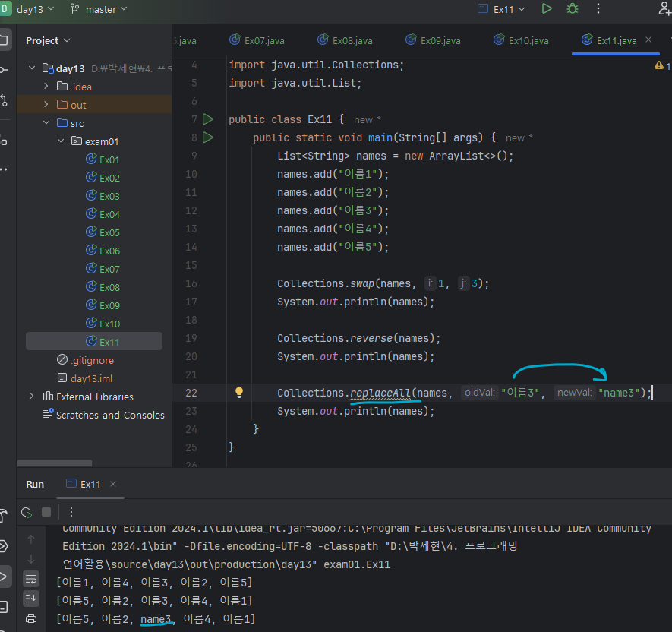Close the Ex11 tab in Run panel
Screen dimensions: 672x632
[x=113, y=484]
